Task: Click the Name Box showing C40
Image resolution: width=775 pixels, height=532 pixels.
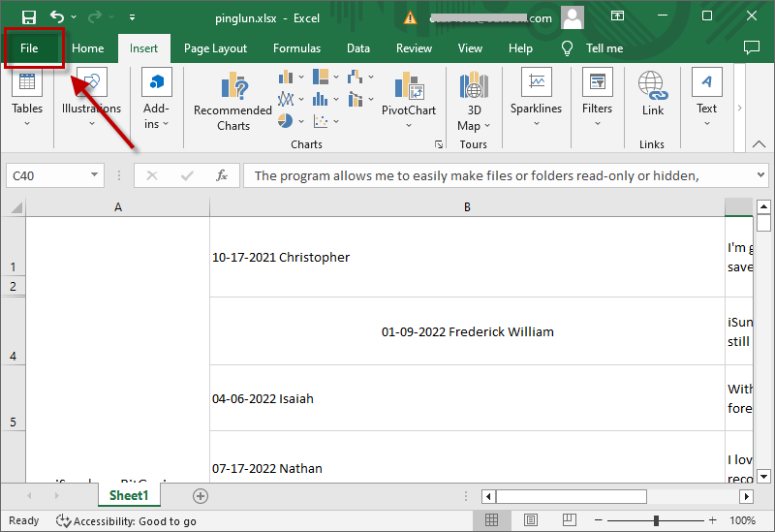Action: (x=48, y=175)
